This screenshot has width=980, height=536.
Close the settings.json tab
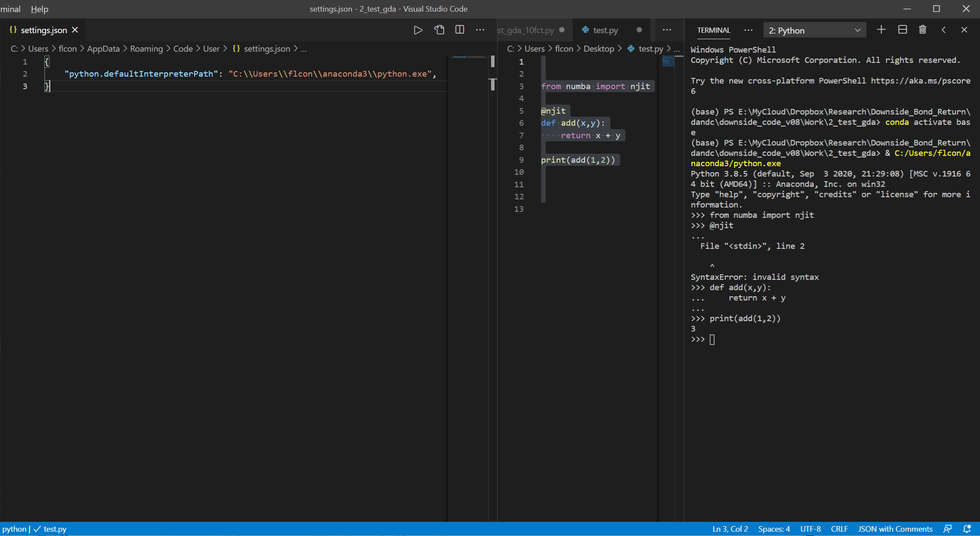point(75,30)
